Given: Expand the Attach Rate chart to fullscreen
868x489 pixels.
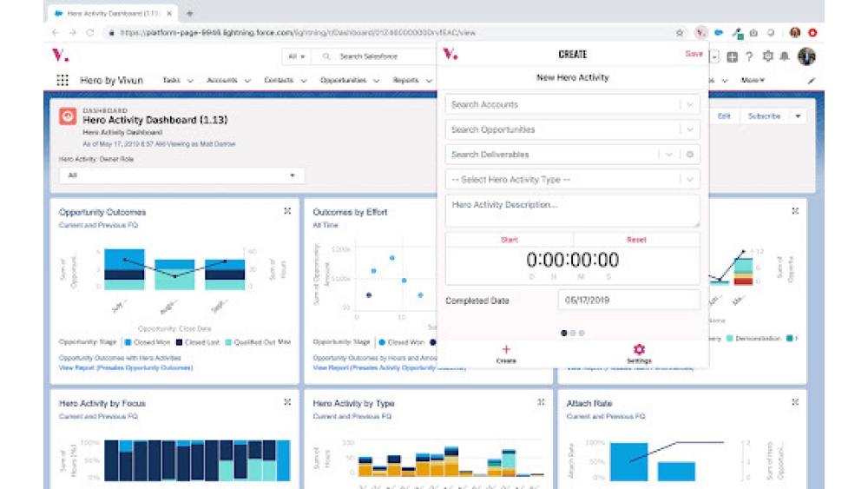Looking at the screenshot, I should (x=795, y=402).
